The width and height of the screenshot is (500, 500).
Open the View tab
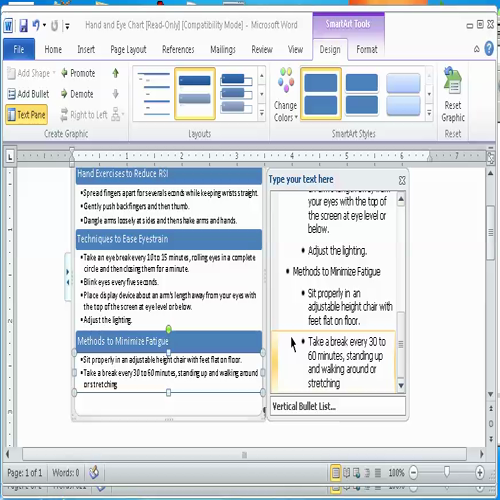point(295,49)
